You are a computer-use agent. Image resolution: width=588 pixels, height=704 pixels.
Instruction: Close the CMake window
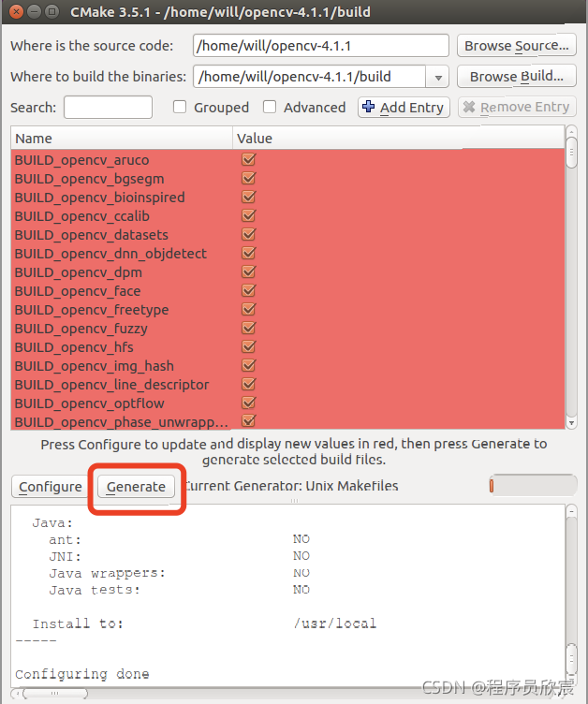(x=13, y=12)
